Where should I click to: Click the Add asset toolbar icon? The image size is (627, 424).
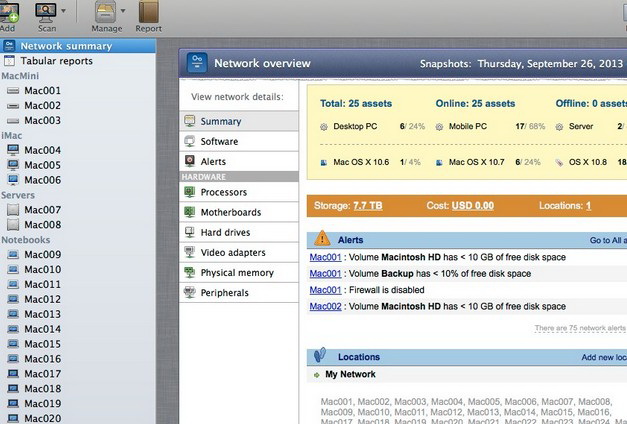pos(9,13)
